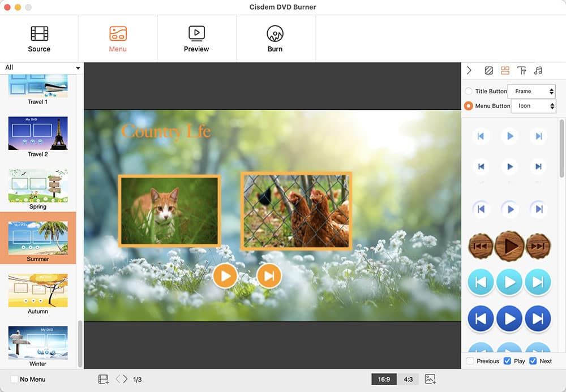The height and width of the screenshot is (392, 566).
Task: Set aspect ratio to 4:3
Action: coord(408,379)
